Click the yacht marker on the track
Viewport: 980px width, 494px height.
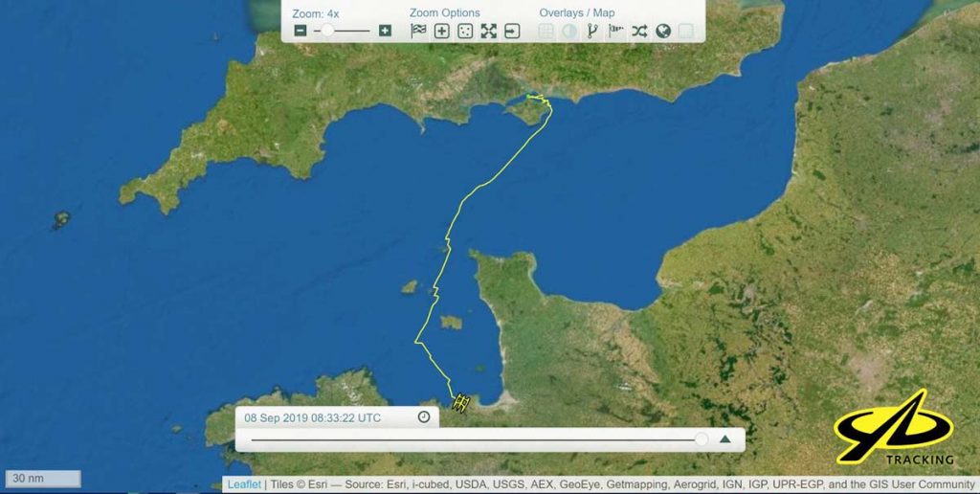coord(460,404)
